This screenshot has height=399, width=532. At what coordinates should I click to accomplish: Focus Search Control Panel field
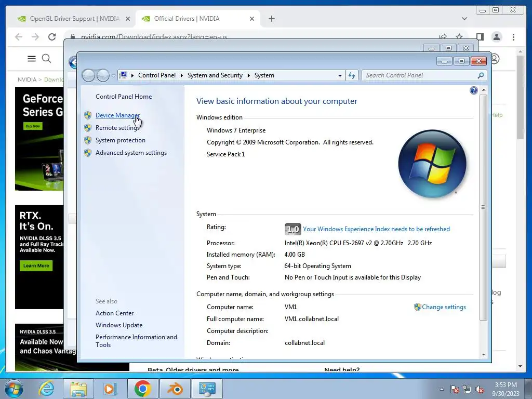click(424, 75)
